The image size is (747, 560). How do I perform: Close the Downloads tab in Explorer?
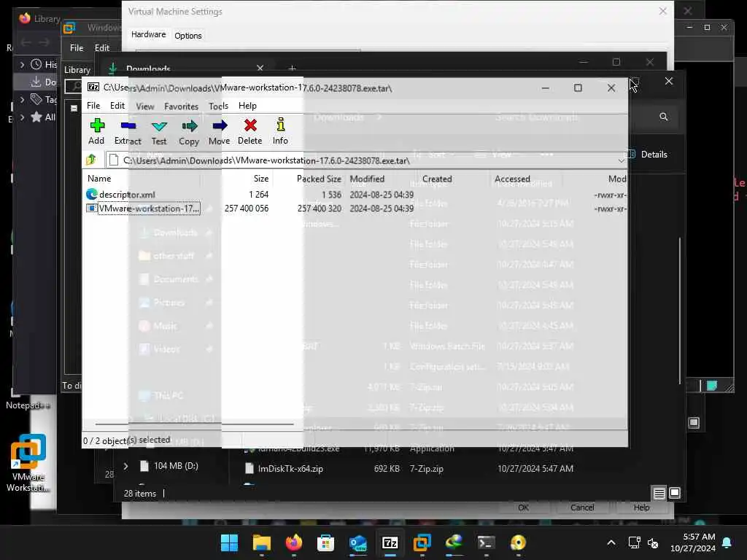(x=260, y=69)
